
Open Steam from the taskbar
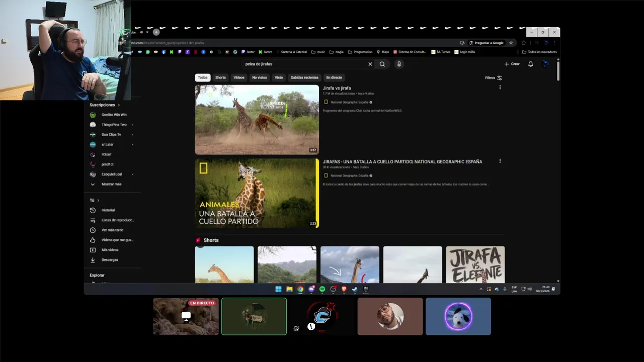[x=355, y=289]
